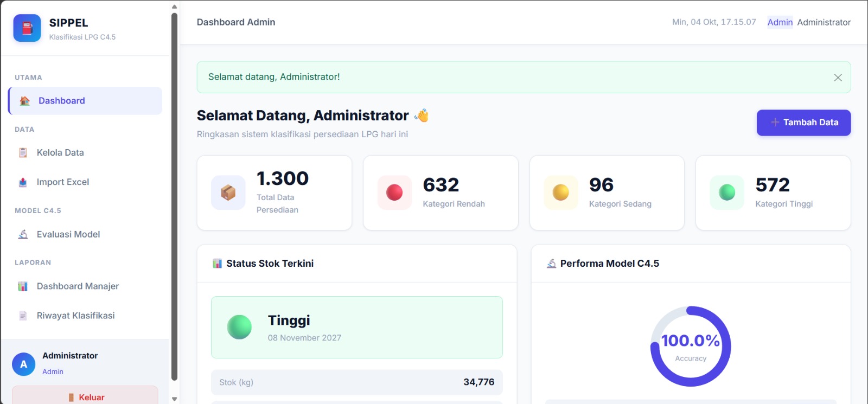Screen dimensions: 868x404
Task: Click the 34,776 stock value
Action: pos(479,382)
